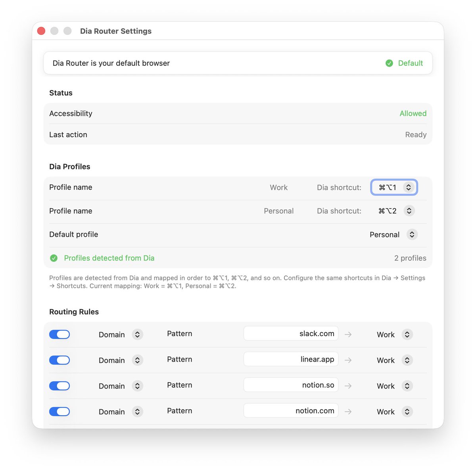476x471 pixels.
Task: Close the Dia Router Settings window
Action: 41,31
